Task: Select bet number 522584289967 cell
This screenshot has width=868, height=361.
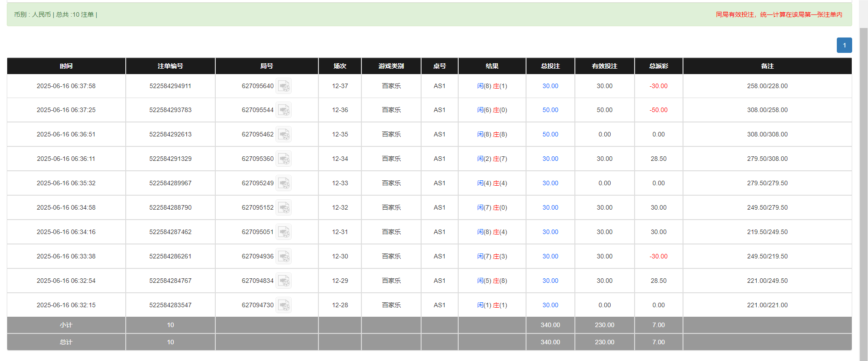Action: click(x=170, y=183)
